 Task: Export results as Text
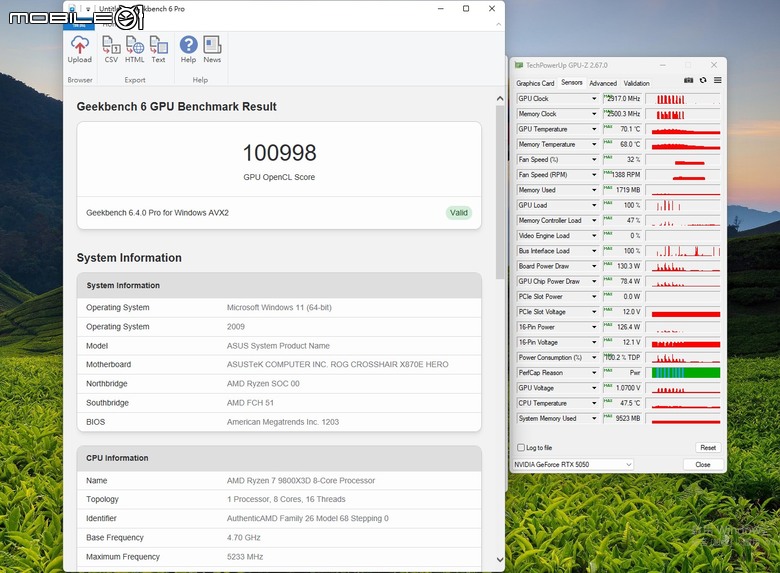pyautogui.click(x=159, y=49)
